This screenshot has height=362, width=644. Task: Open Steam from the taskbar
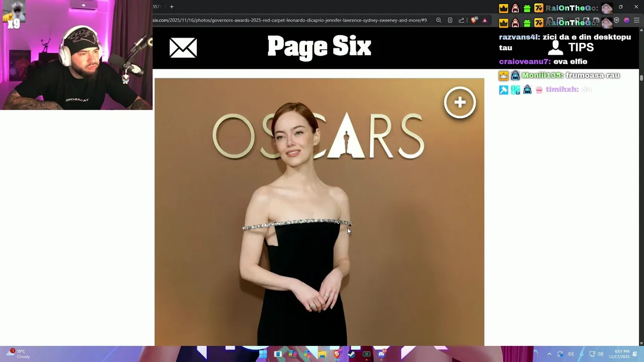pos(352,354)
